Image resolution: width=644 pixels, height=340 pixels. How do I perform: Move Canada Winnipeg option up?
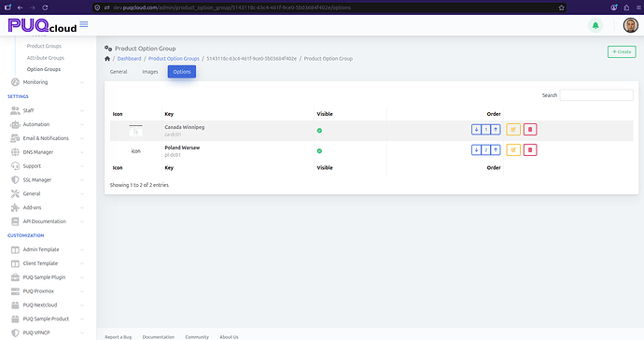click(x=496, y=130)
